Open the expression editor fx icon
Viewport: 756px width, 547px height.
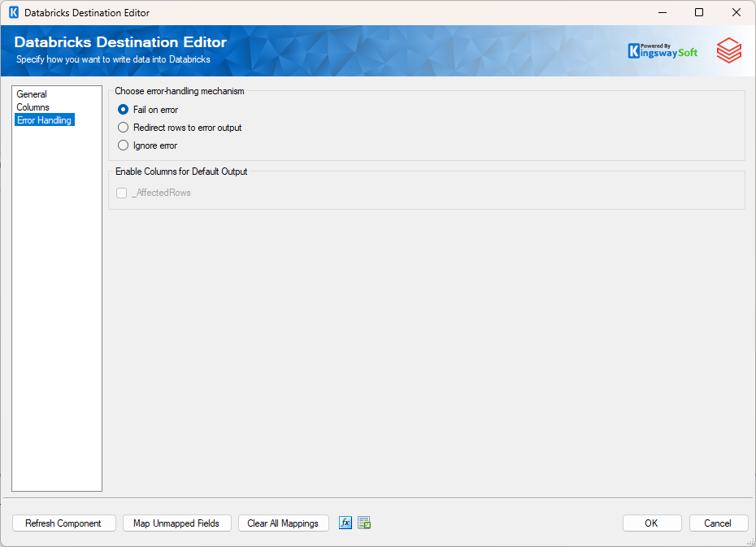coord(345,523)
